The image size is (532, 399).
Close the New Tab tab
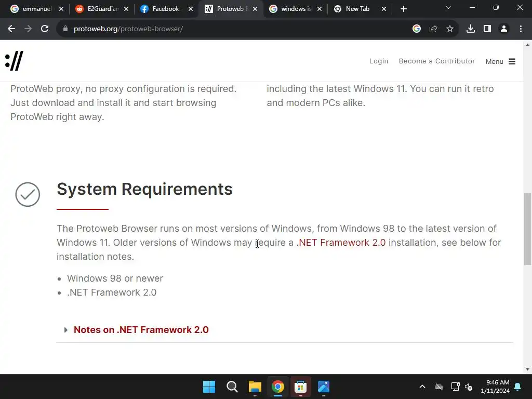[x=384, y=9]
